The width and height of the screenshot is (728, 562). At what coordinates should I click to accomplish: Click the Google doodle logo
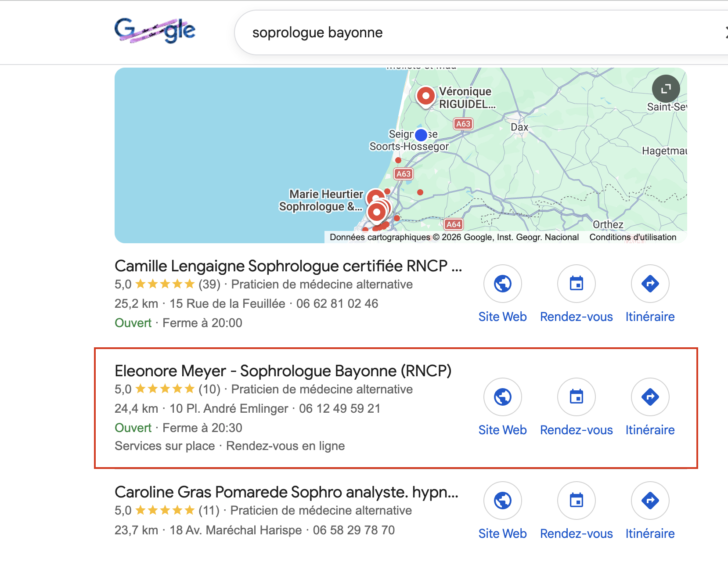click(x=155, y=31)
